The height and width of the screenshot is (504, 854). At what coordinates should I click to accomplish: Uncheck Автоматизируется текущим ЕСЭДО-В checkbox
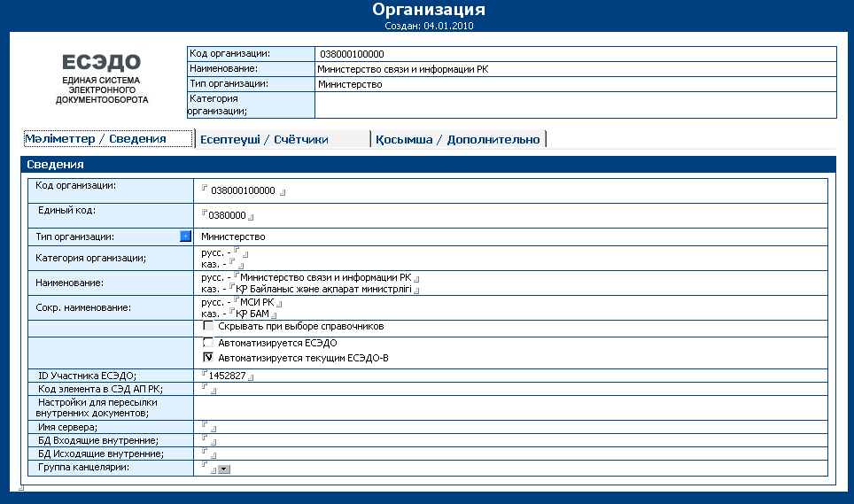pyautogui.click(x=208, y=358)
